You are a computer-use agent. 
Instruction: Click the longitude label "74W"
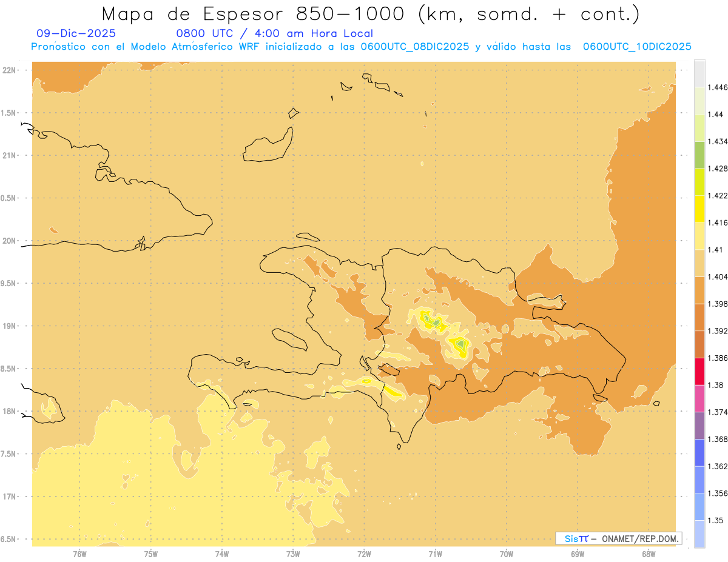tap(221, 554)
